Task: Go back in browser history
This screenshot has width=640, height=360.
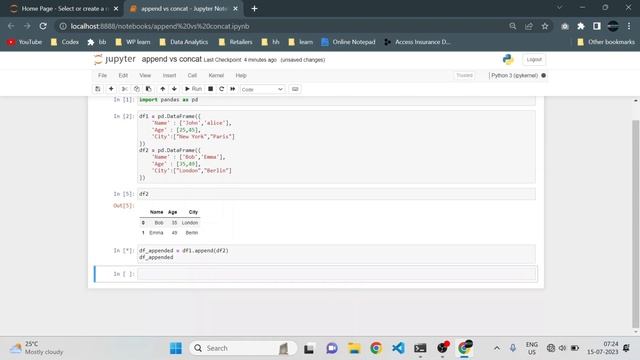Action: point(11,26)
